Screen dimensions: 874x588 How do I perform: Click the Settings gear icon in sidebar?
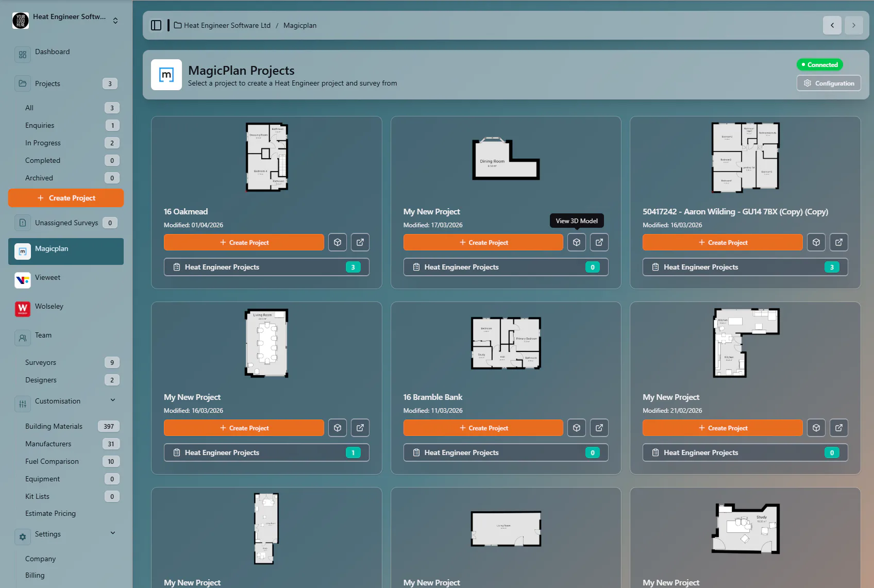click(23, 537)
